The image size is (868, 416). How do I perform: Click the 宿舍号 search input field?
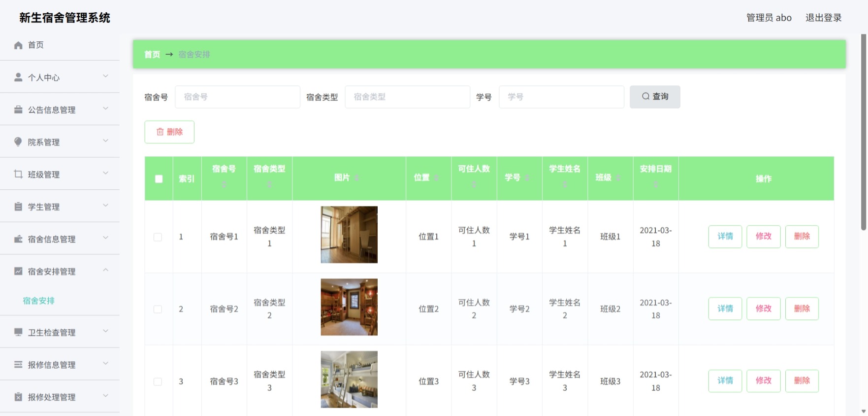pos(237,97)
